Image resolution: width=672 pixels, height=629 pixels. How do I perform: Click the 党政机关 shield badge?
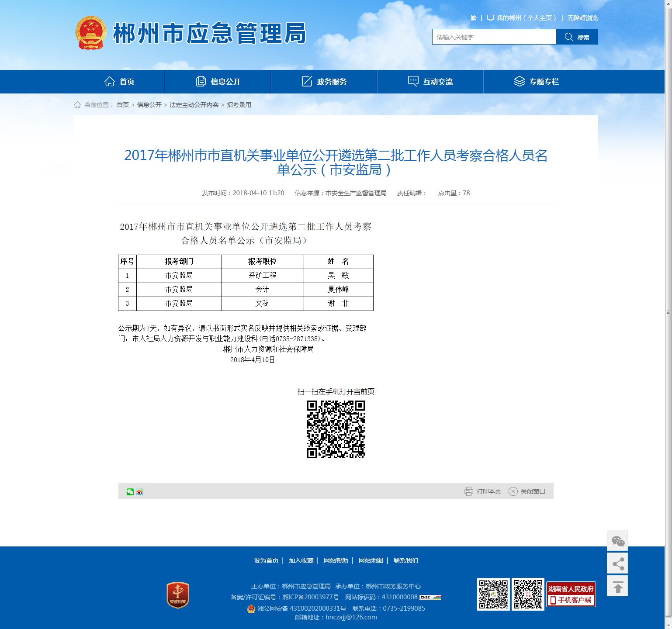[x=178, y=595]
